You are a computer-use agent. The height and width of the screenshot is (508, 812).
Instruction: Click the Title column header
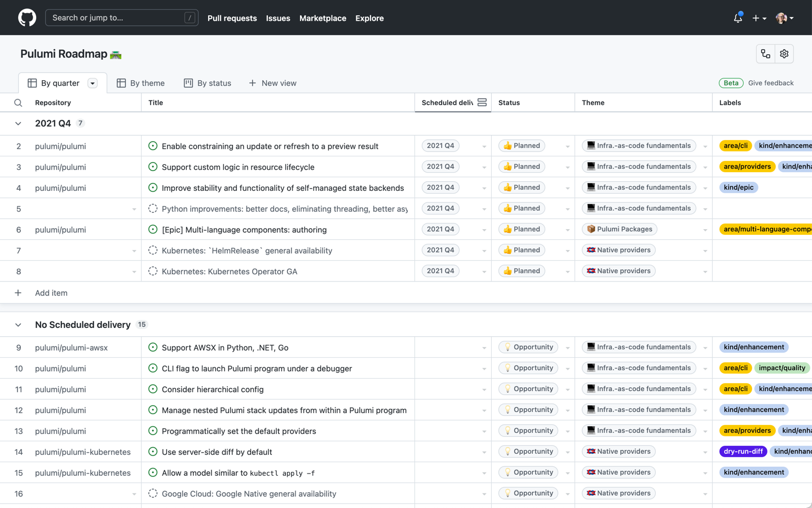278,103
